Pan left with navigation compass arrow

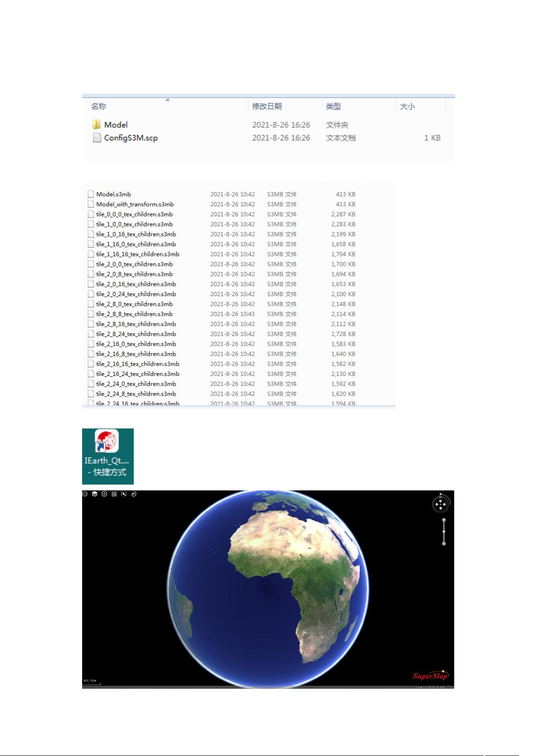pos(436,505)
